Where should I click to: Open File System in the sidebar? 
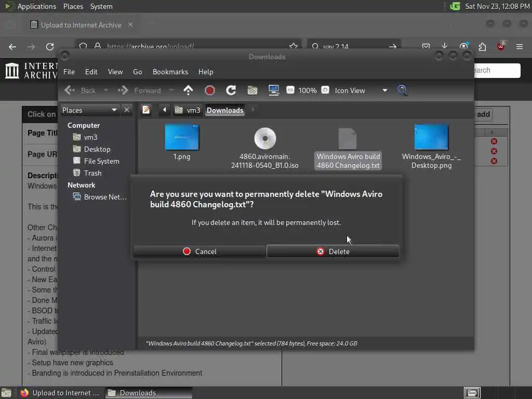click(96, 161)
